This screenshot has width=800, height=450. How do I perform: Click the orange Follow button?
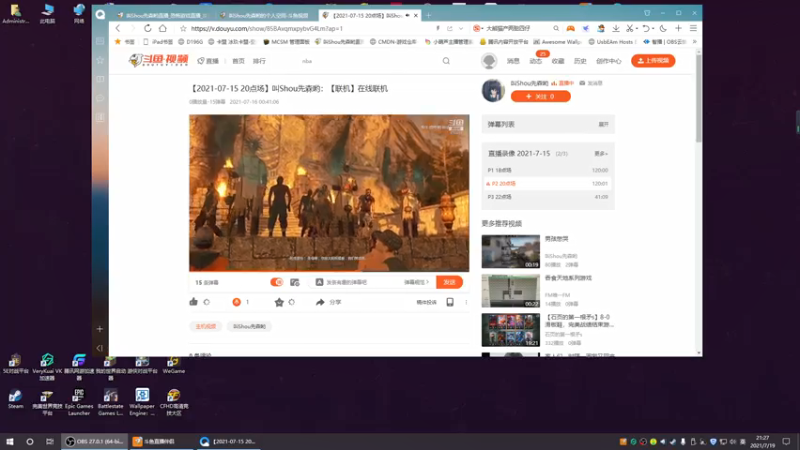540,96
